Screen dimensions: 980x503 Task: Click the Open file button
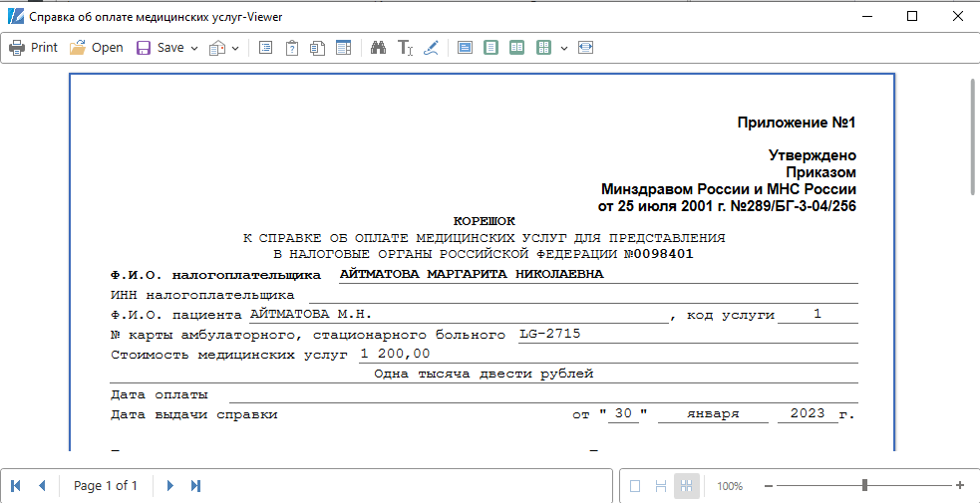click(96, 48)
